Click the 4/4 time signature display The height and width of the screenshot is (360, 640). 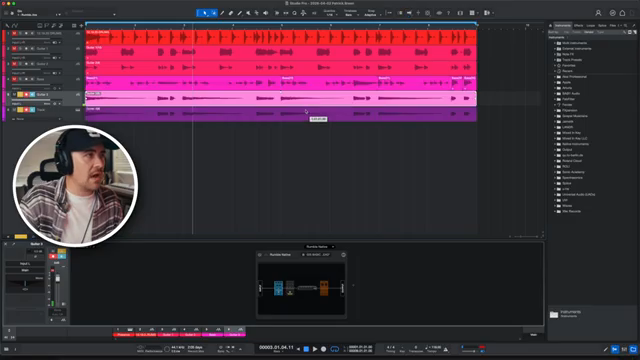tap(390, 347)
